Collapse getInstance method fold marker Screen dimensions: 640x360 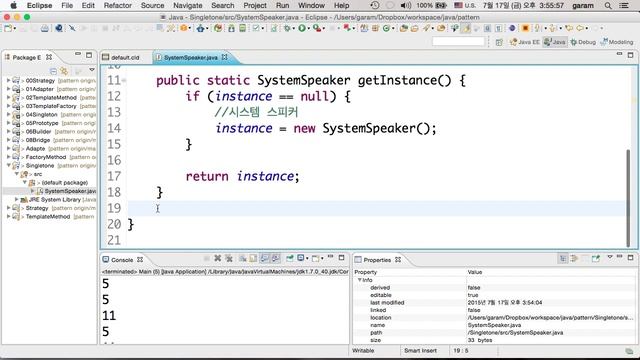(124, 80)
